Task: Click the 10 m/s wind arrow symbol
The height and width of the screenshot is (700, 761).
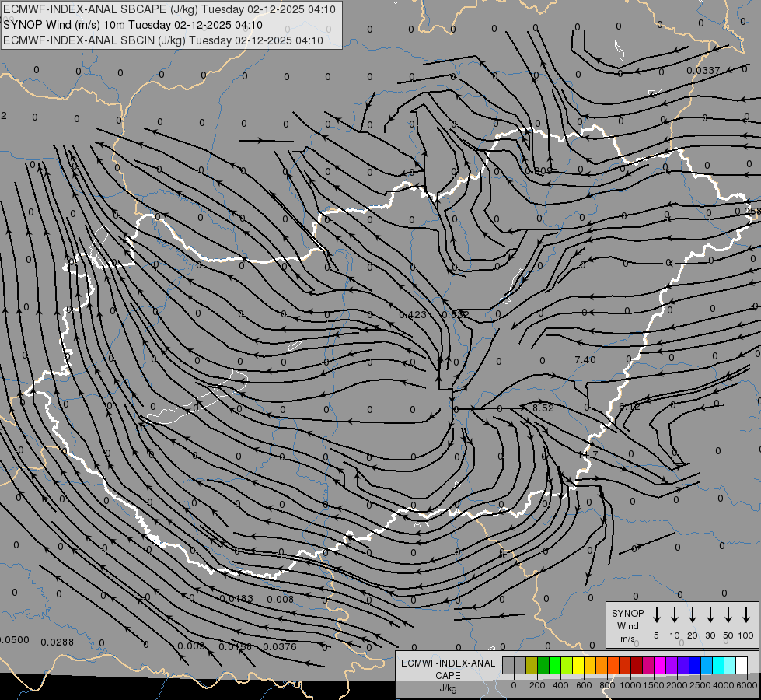Action: point(675,614)
